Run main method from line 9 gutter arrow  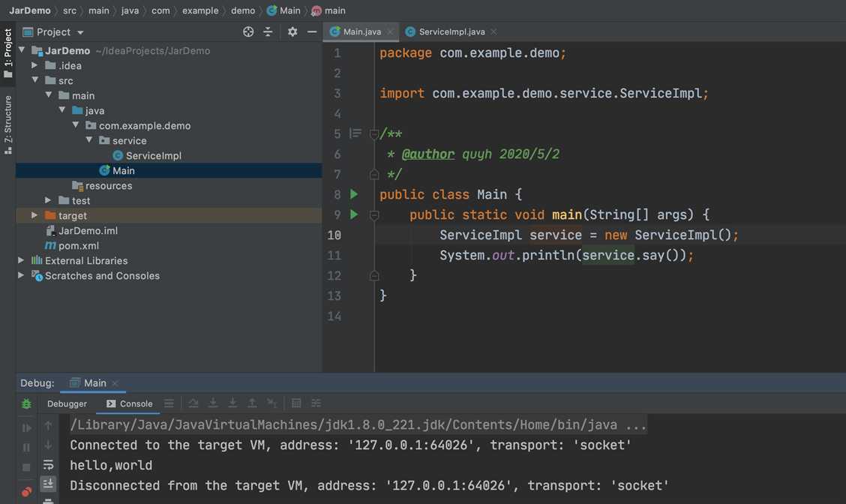coord(354,214)
